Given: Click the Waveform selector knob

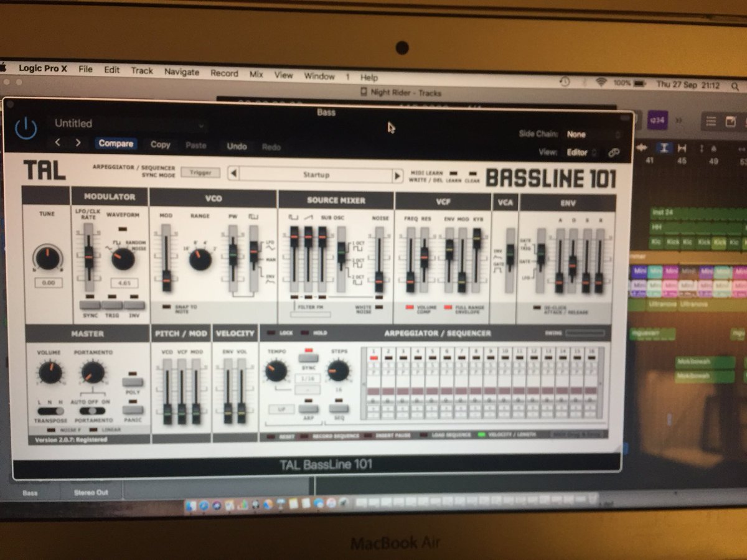Looking at the screenshot, I should (x=123, y=258).
